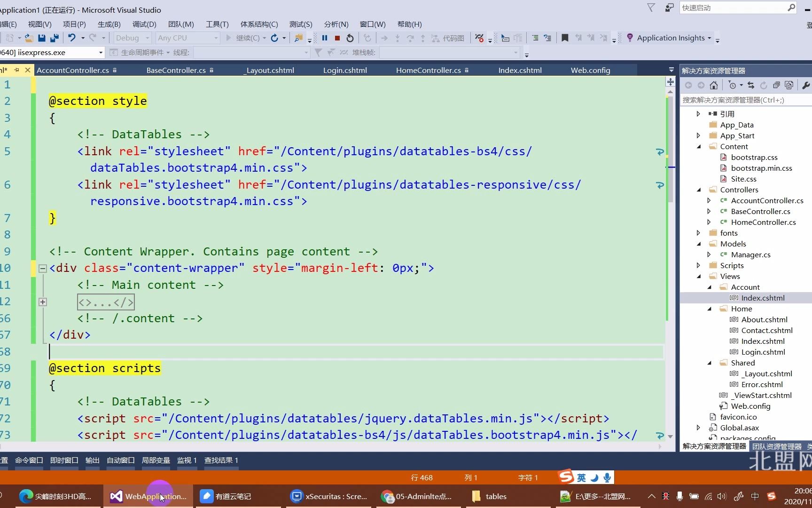
Task: Click the breakpoint settings toolbar icon
Action: click(479, 38)
